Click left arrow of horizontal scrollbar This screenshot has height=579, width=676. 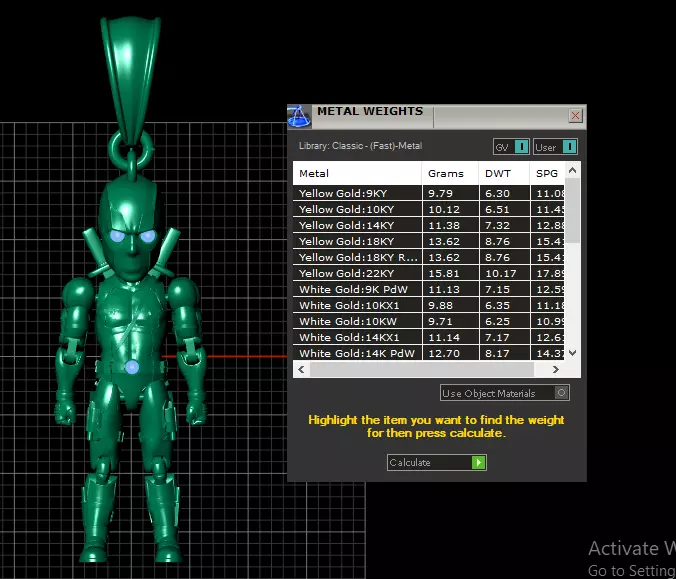[x=301, y=369]
